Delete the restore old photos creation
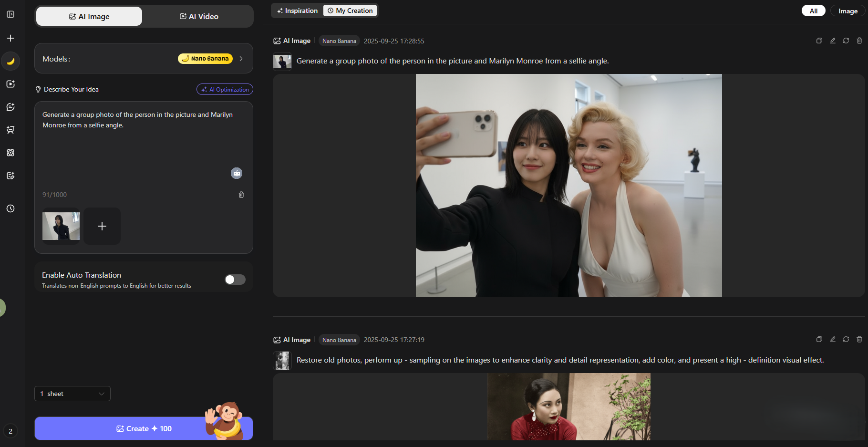Screen dimensions: 868x447 pyautogui.click(x=859, y=340)
